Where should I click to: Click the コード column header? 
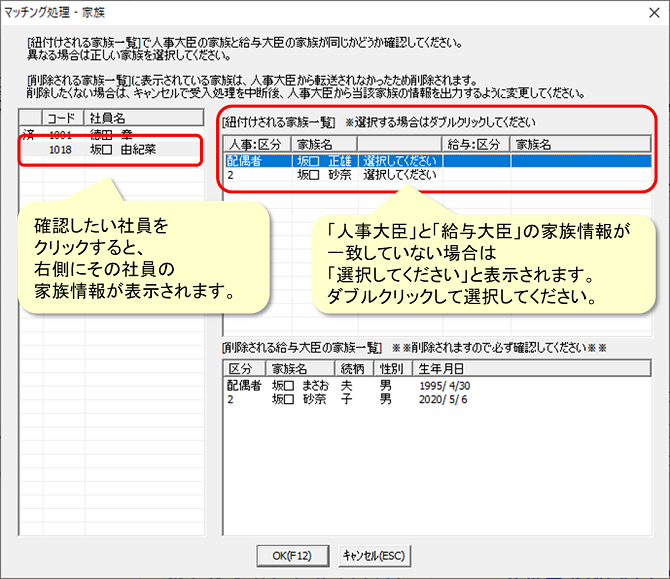click(62, 118)
